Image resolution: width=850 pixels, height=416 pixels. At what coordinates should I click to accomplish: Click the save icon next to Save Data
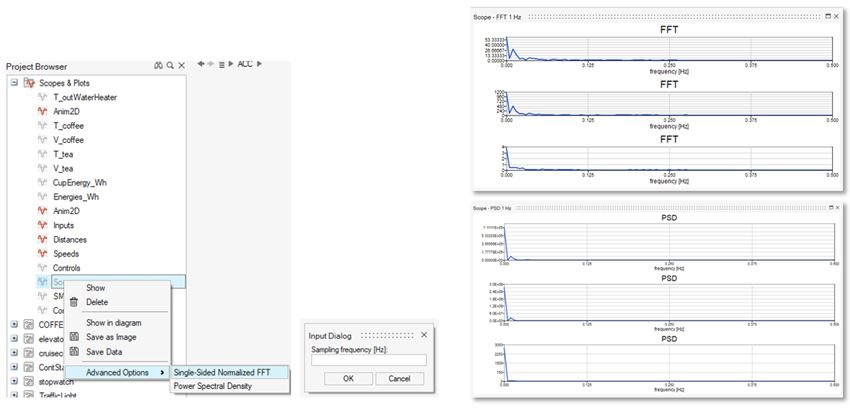click(74, 352)
